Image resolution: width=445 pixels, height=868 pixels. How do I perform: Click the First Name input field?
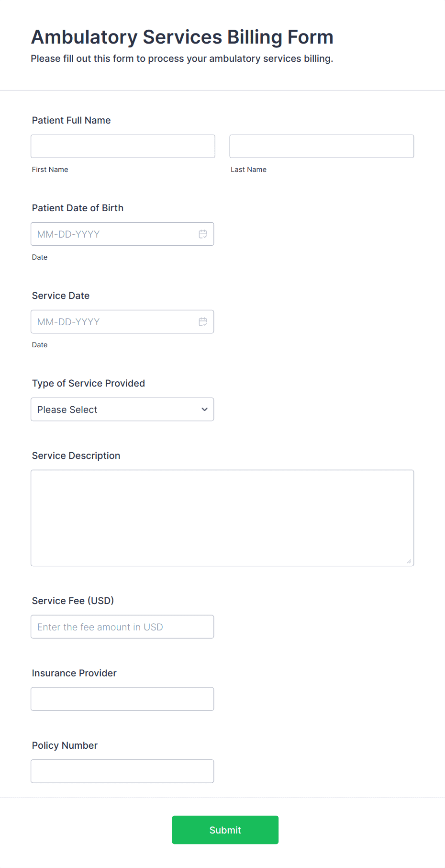coord(123,146)
